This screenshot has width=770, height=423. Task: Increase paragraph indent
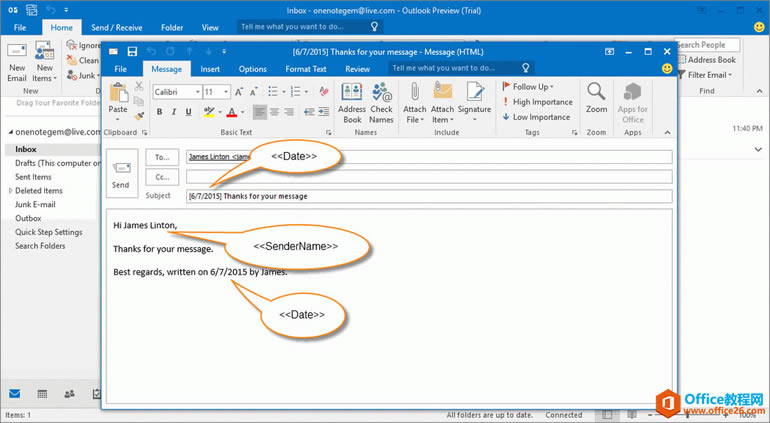pyautogui.click(x=324, y=112)
